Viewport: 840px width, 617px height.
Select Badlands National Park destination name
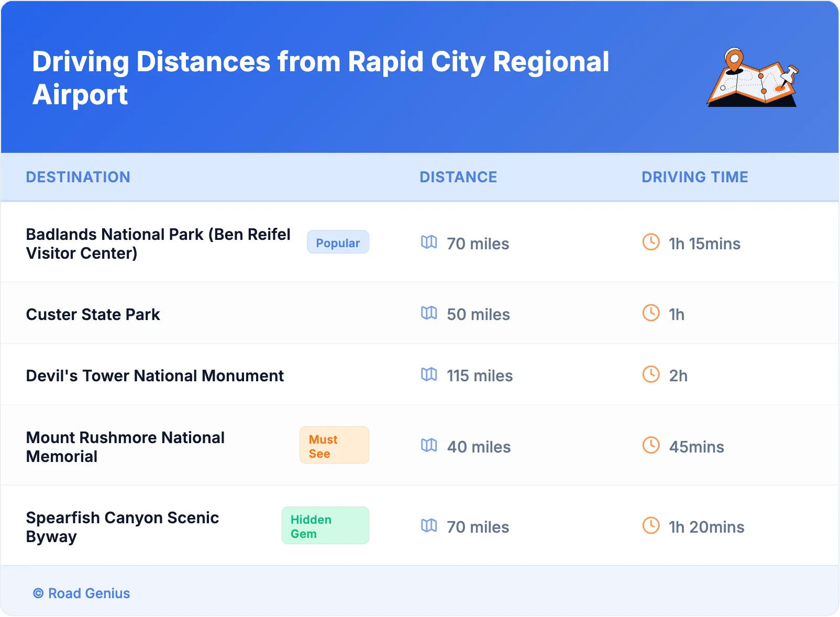(x=158, y=244)
